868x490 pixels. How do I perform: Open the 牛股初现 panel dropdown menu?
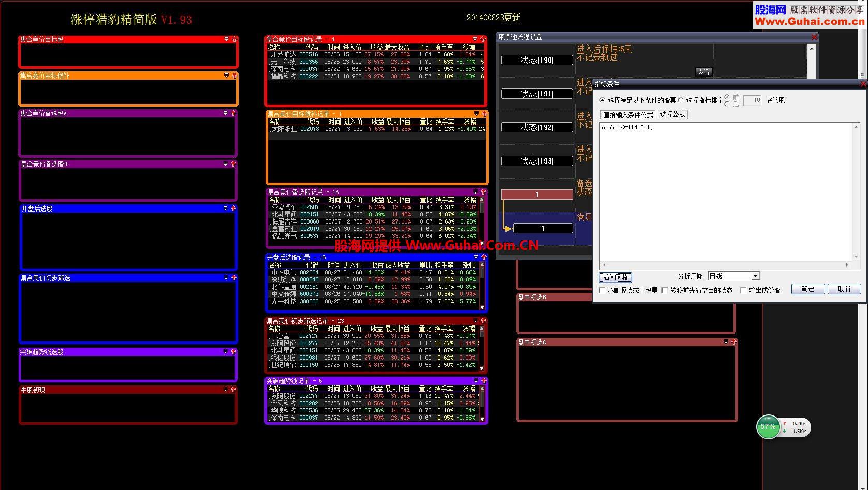click(225, 390)
